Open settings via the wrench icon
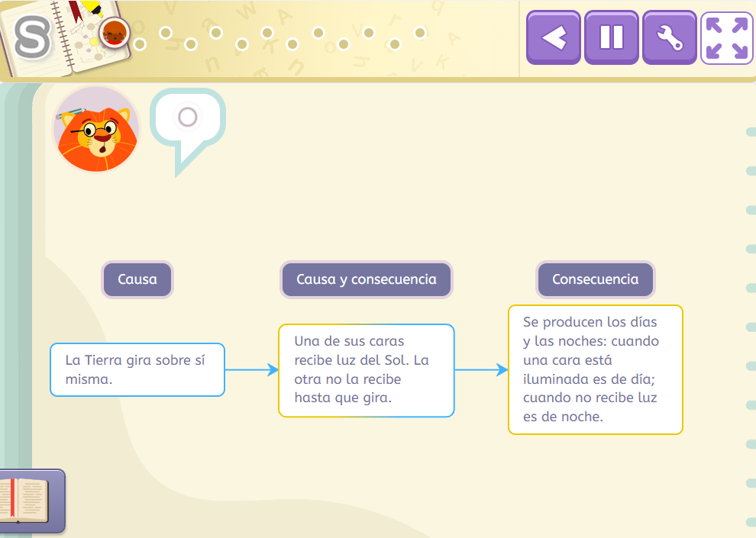756x538 pixels. click(x=670, y=37)
